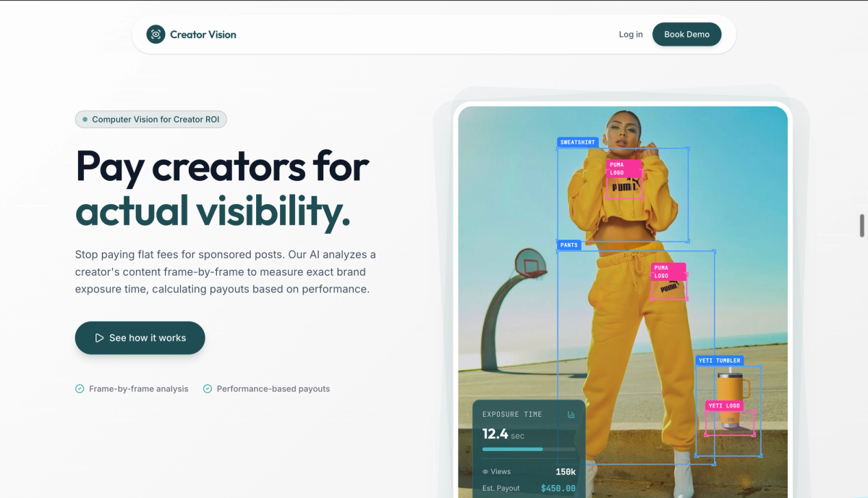Click the exposure time progress bar

tap(529, 450)
